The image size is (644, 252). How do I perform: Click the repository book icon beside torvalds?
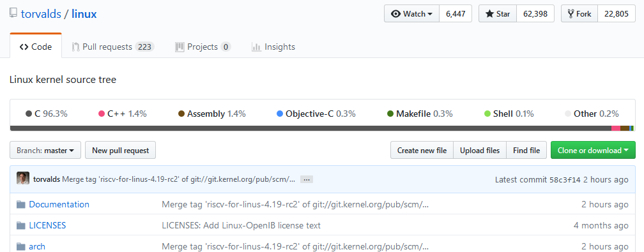tap(13, 13)
